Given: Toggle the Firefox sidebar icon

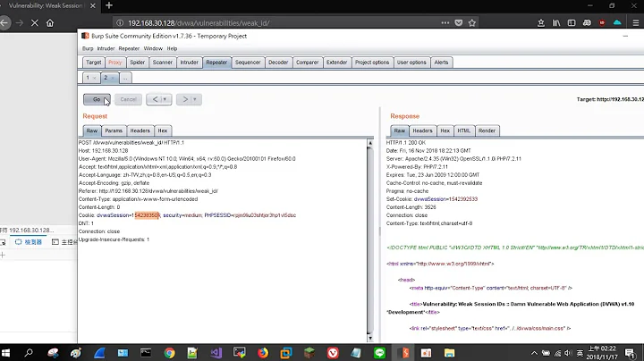Looking at the screenshot, I should tap(572, 23).
